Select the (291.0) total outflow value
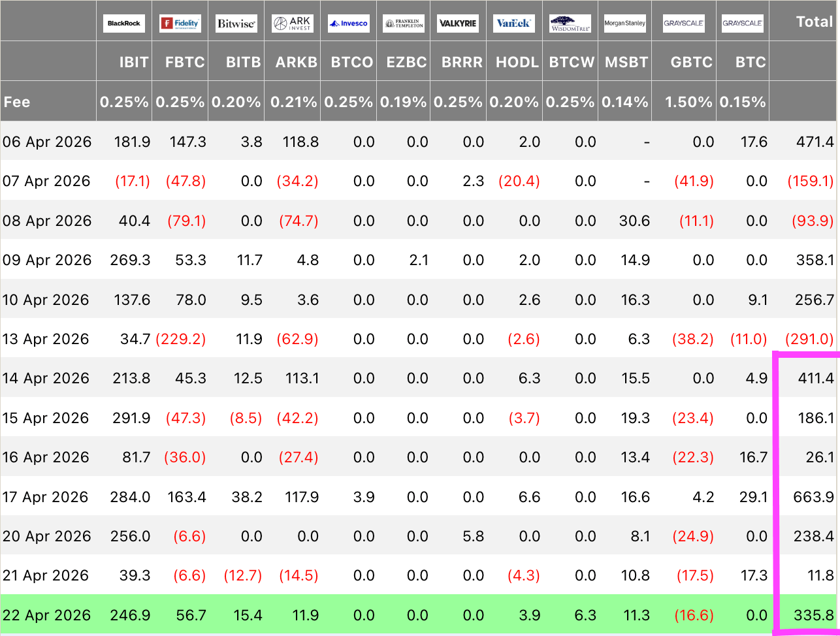 (811, 340)
